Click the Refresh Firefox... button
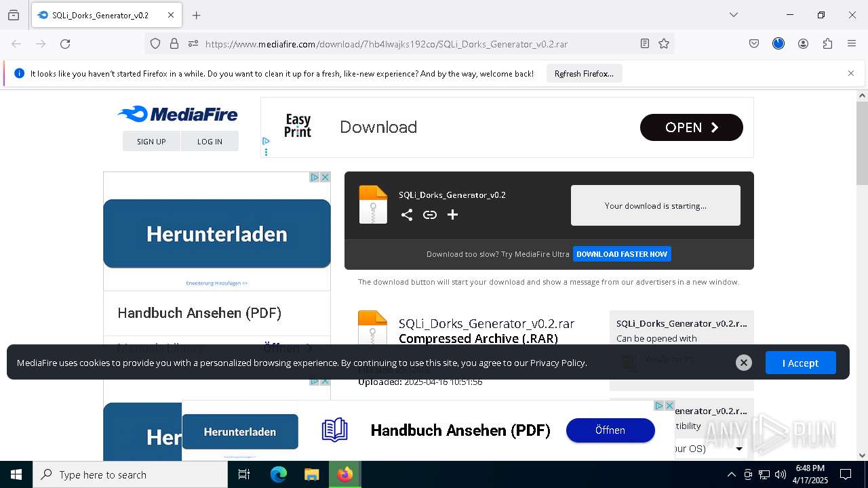This screenshot has width=868, height=488. [x=584, y=73]
